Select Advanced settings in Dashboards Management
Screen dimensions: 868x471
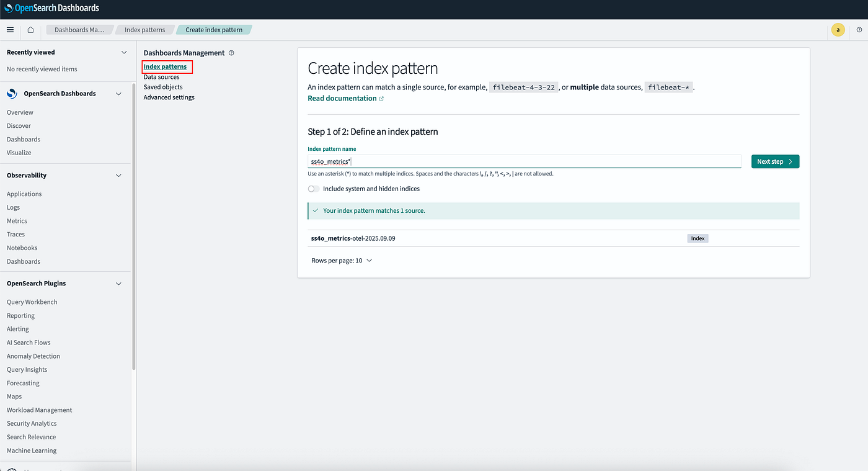[169, 97]
